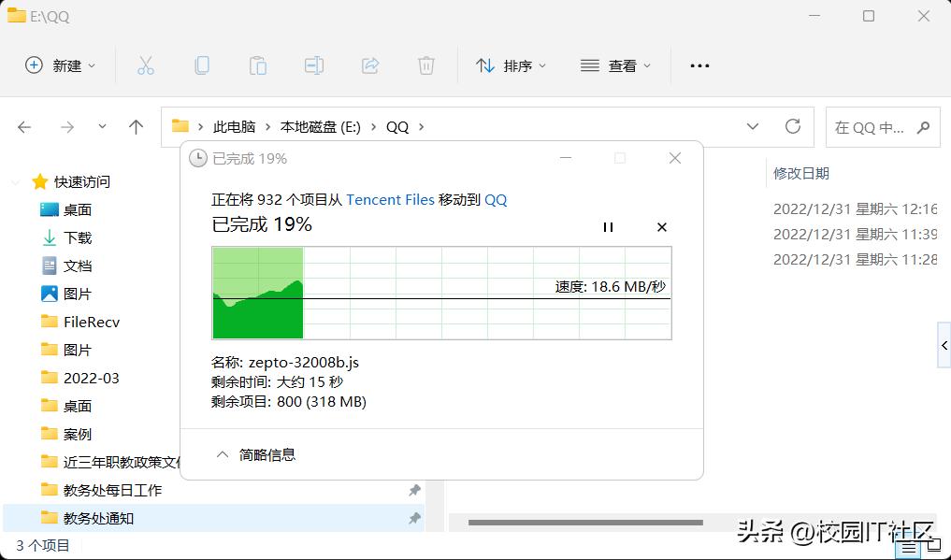Pause the file transfer in progress dialog
Screen dimensions: 951x560
pos(608,226)
